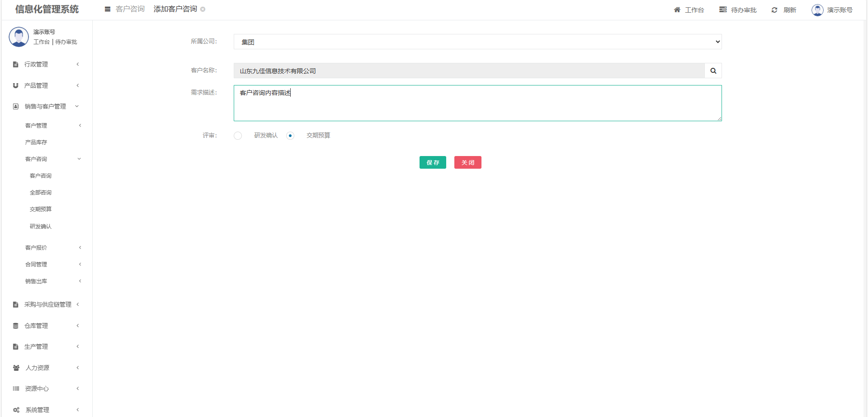Collapse the 销售与客户管理 menu
Viewport: 868px width, 417px height.
click(45, 106)
